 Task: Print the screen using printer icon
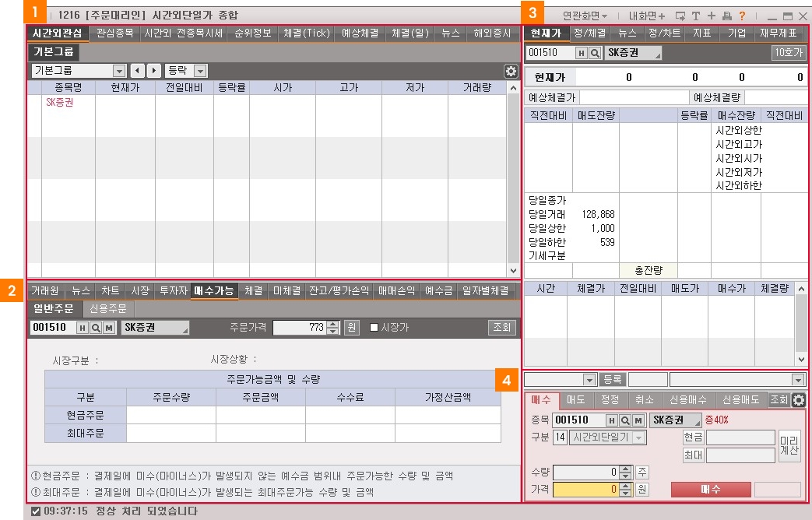(727, 16)
